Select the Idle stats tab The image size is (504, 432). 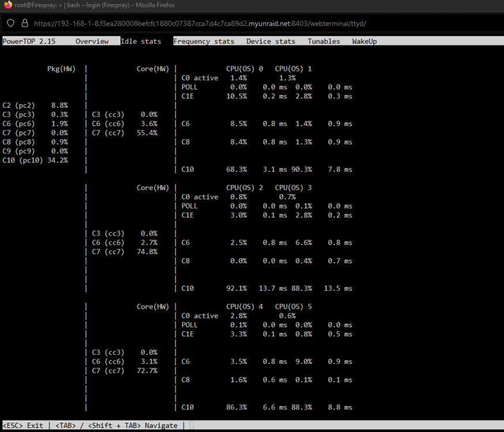[x=141, y=41]
